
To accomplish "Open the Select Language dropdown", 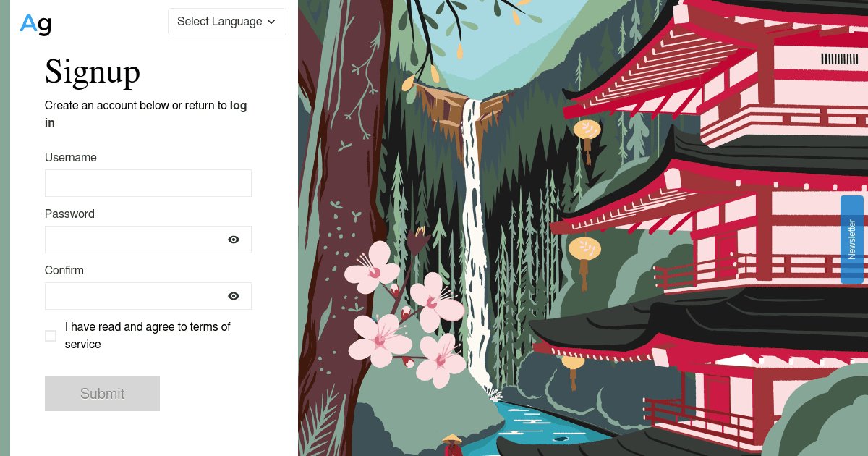I will 227,22.
